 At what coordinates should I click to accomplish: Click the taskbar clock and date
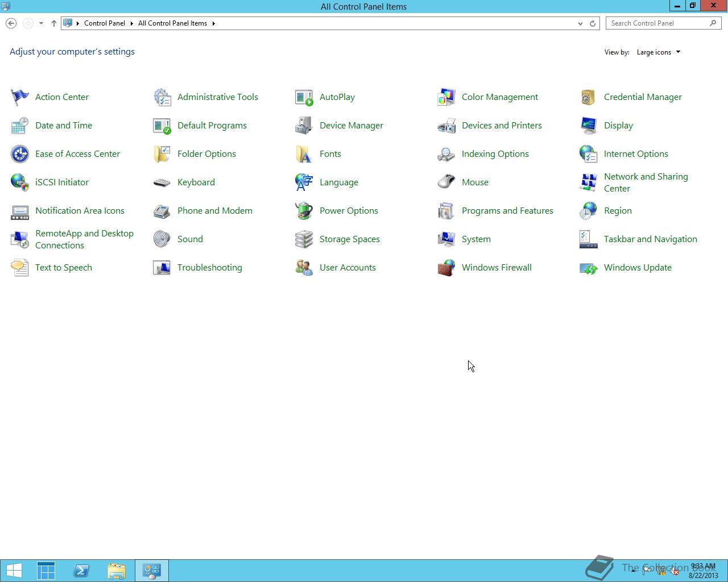[x=704, y=571]
